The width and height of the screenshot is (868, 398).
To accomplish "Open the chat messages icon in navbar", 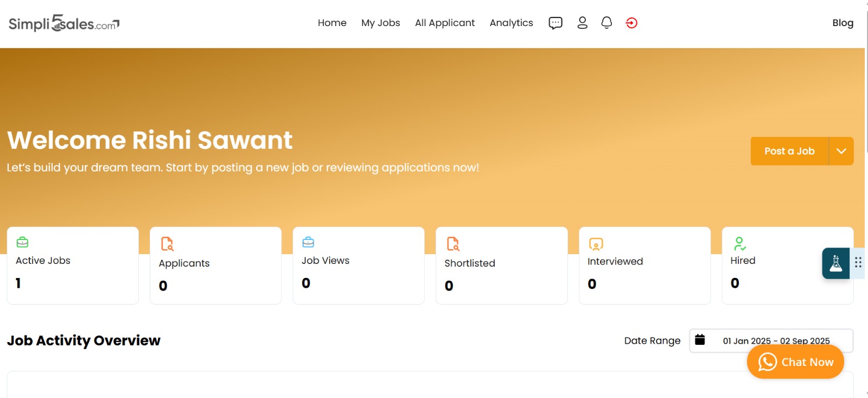I will (x=555, y=23).
